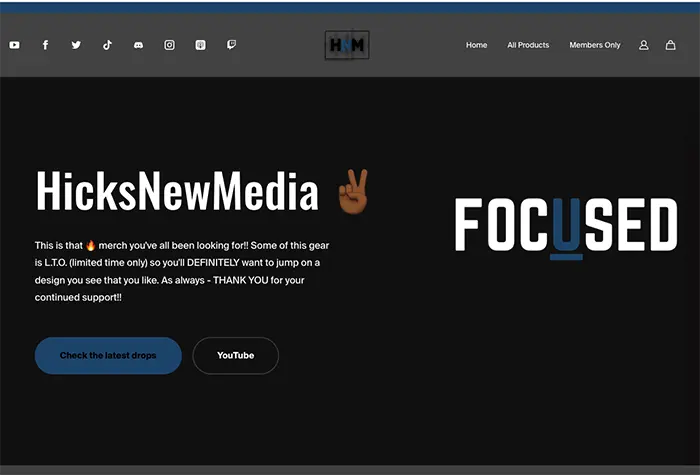Open the Instagram icon
This screenshot has width=700, height=475.
[x=169, y=45]
